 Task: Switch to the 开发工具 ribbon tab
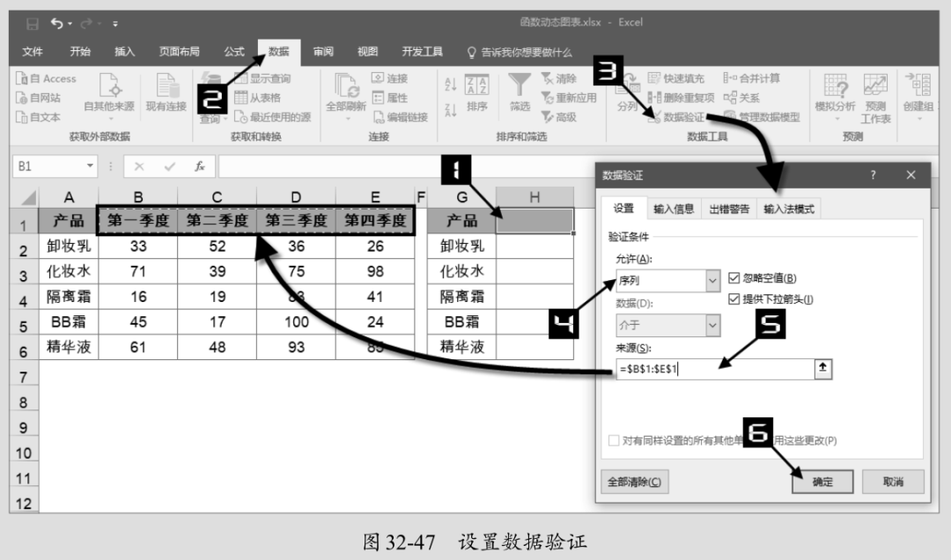pyautogui.click(x=422, y=52)
